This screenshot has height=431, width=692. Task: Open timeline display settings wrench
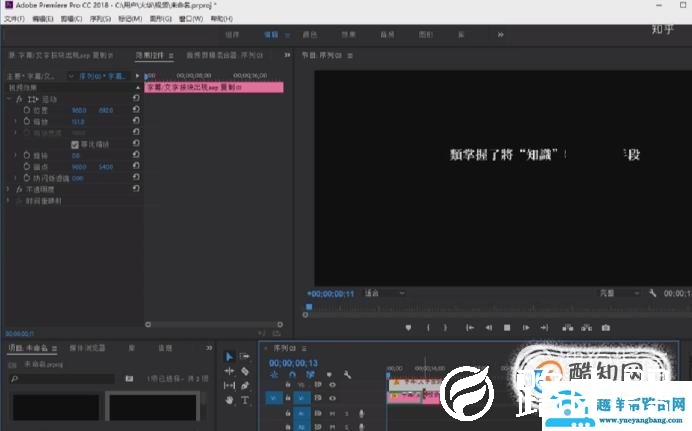[x=347, y=375]
